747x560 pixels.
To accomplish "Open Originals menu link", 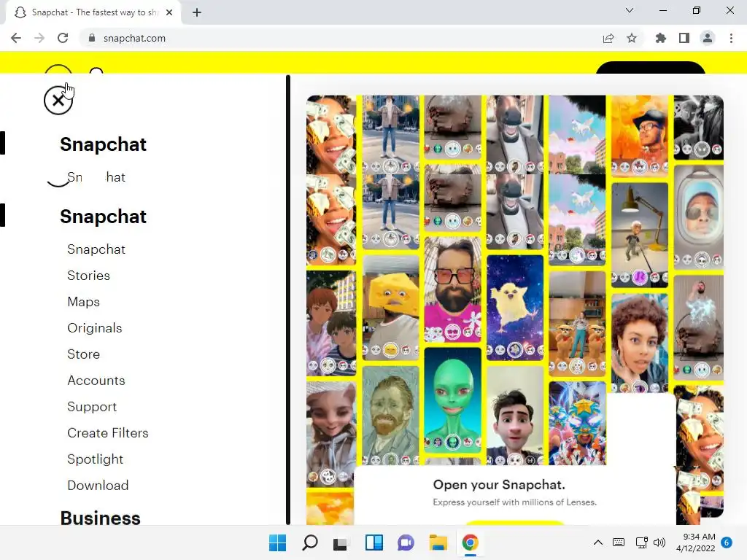I will 94,328.
